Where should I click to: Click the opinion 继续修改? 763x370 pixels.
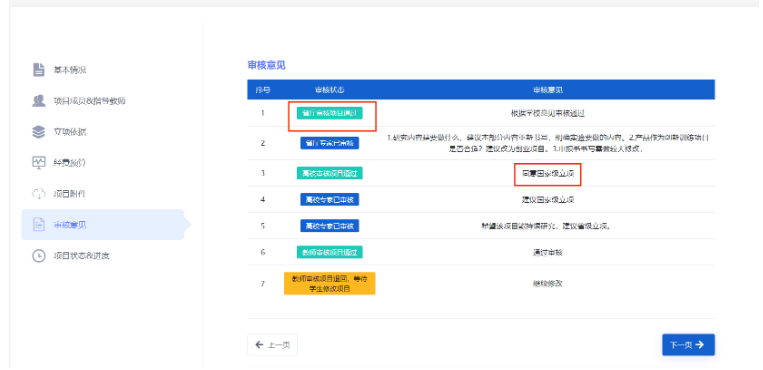(x=548, y=283)
